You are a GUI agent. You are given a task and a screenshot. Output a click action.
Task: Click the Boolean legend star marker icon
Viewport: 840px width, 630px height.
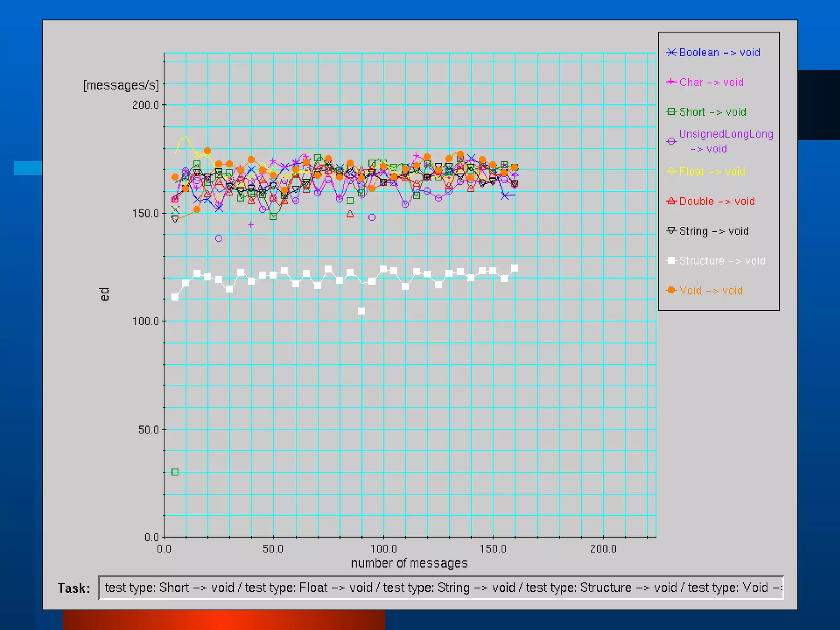(x=671, y=52)
